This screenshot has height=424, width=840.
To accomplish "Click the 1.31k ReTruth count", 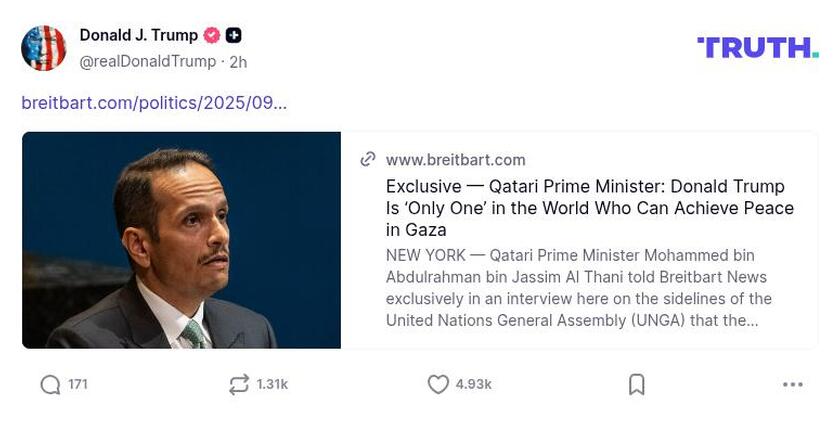I will 272,385.
